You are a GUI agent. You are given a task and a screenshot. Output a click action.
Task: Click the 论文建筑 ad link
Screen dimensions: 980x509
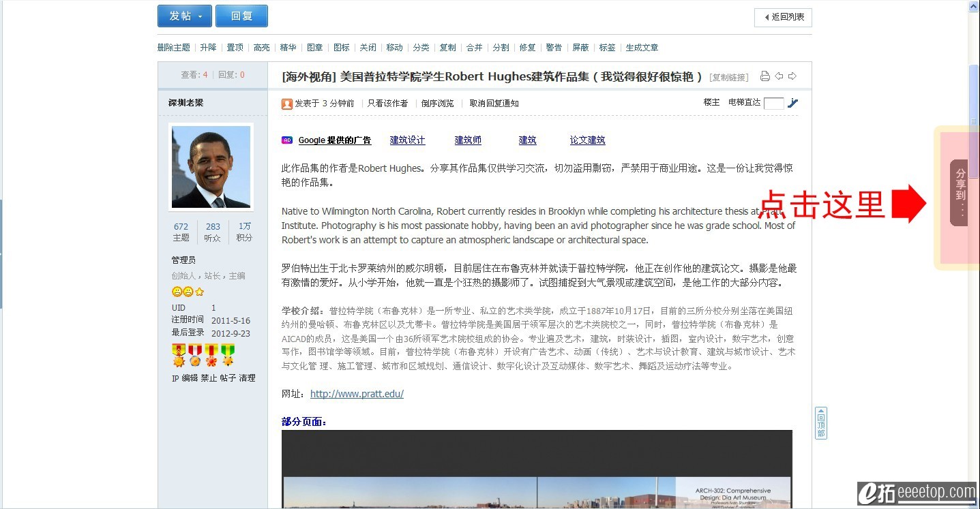coord(588,140)
